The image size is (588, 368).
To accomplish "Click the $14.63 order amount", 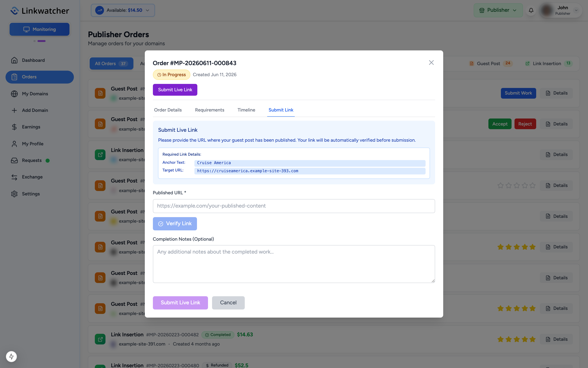I will click(x=245, y=335).
